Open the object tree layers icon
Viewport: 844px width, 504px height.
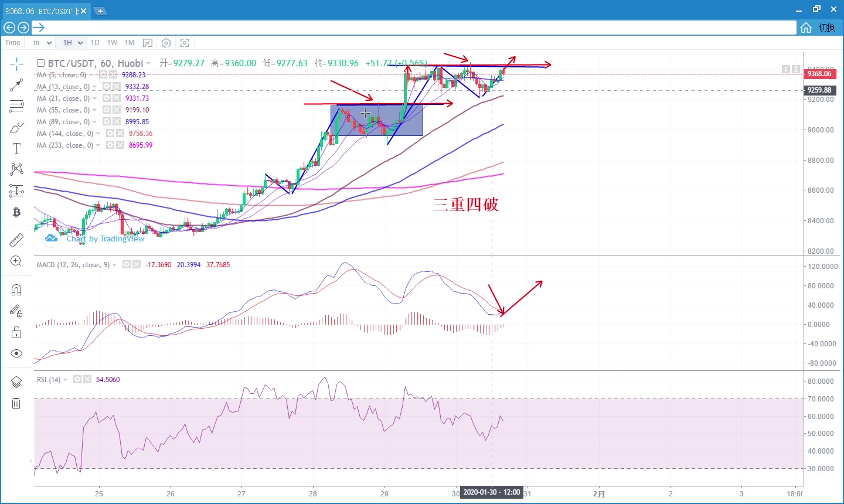[16, 382]
